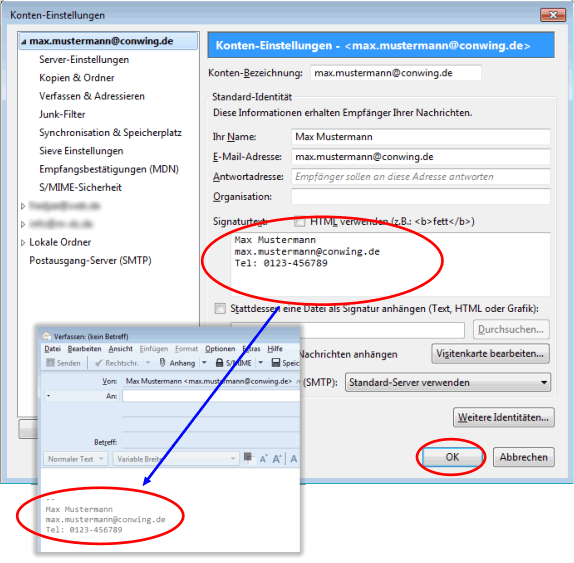Click the Organisation input field
574x563 pixels.
(421, 197)
